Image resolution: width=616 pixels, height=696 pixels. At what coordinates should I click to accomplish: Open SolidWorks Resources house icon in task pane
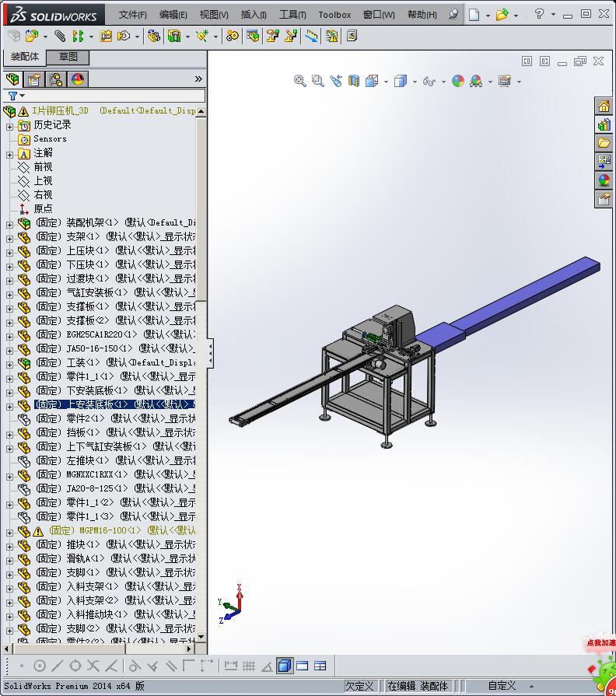[604, 106]
